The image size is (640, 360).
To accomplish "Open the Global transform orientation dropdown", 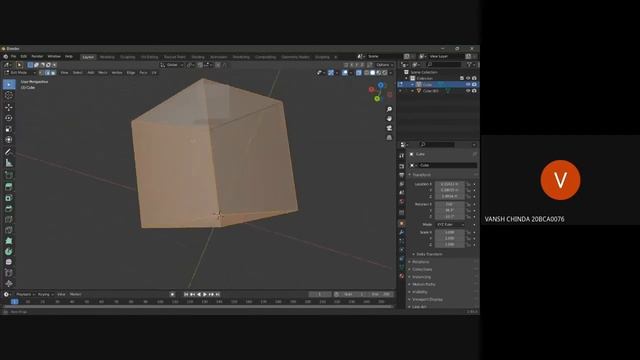I will coord(171,65).
